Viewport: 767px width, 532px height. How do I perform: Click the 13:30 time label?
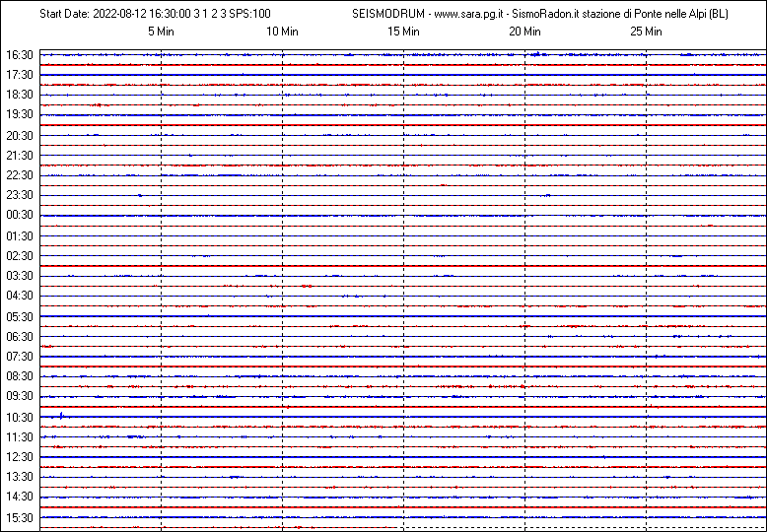pos(20,476)
